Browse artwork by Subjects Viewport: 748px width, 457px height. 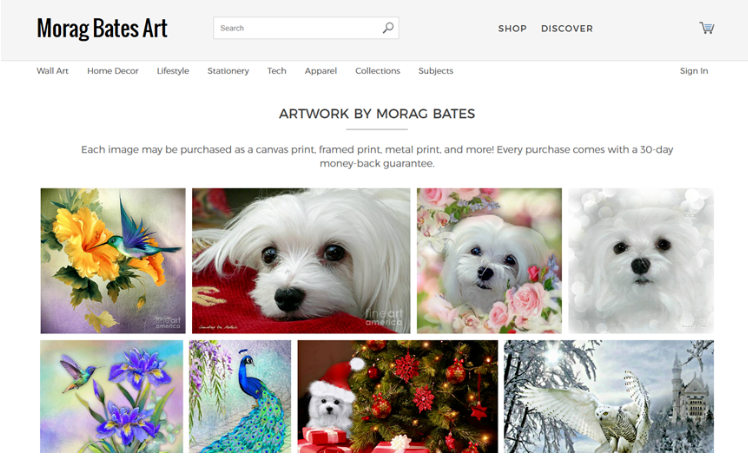[x=436, y=71]
